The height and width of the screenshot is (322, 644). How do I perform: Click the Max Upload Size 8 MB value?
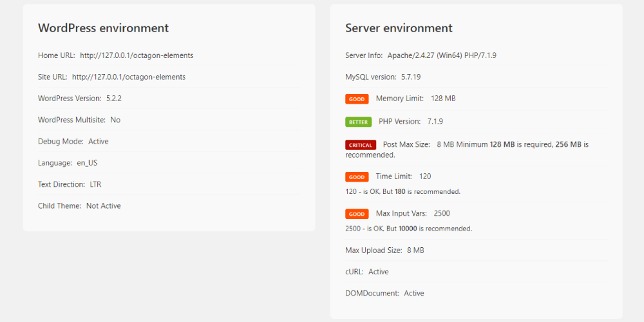tap(415, 251)
